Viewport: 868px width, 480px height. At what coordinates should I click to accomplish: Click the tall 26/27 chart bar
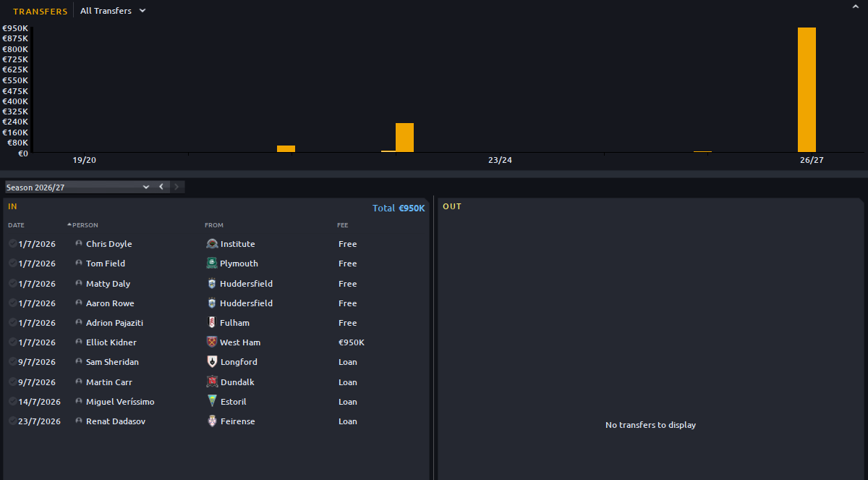tap(807, 90)
